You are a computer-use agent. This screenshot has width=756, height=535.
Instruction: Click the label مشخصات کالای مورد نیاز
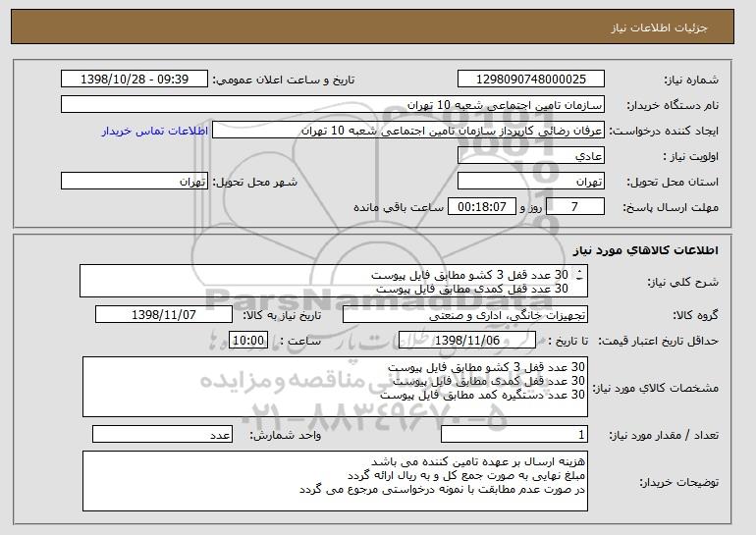[655, 388]
